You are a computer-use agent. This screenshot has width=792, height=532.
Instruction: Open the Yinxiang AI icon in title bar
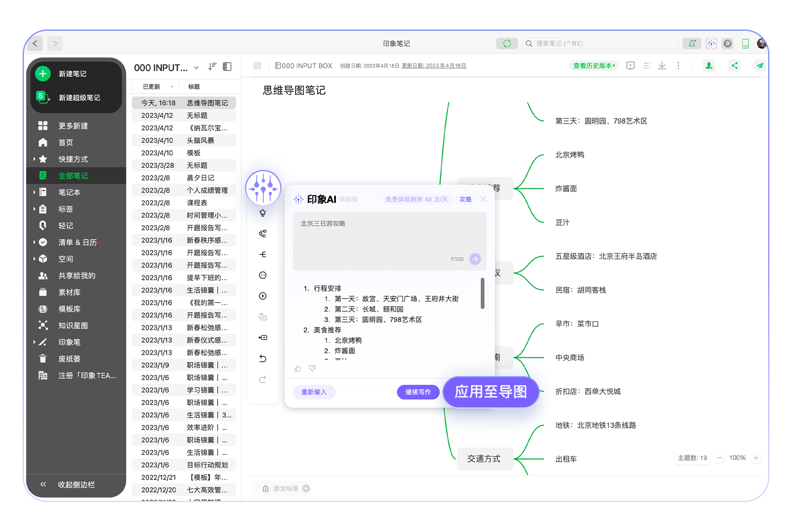point(711,43)
